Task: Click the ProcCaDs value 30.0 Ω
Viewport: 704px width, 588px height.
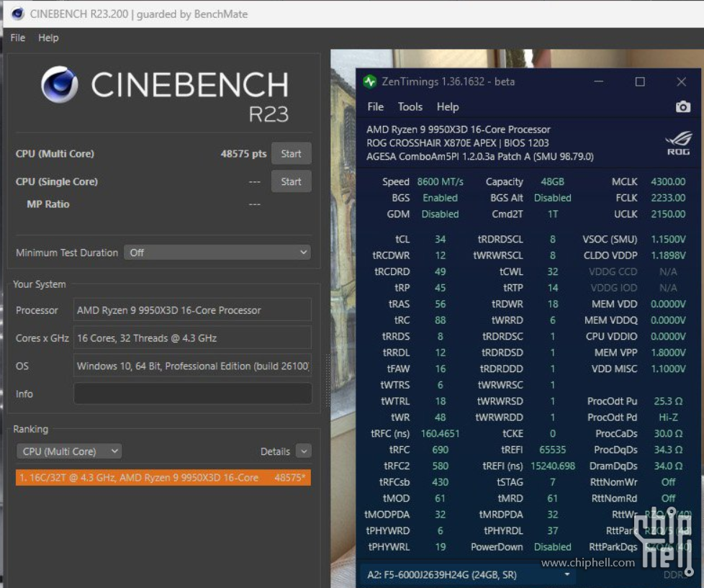Action: pyautogui.click(x=668, y=433)
